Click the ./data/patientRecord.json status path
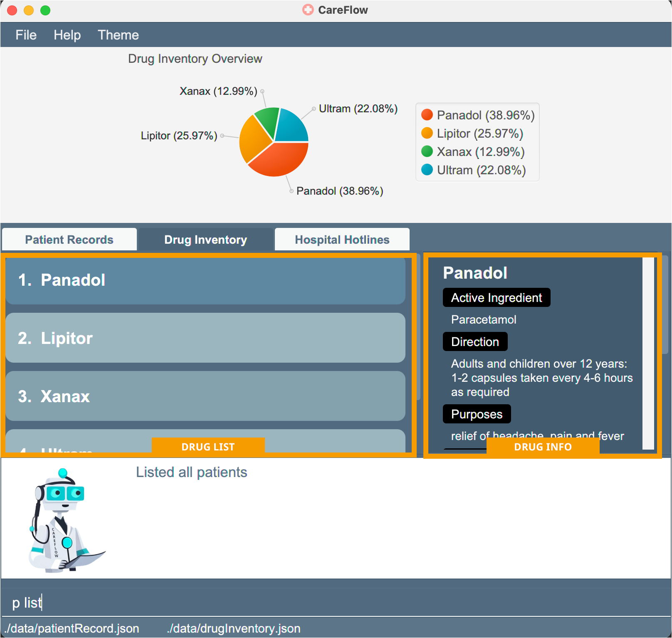The image size is (672, 638). coord(72,628)
